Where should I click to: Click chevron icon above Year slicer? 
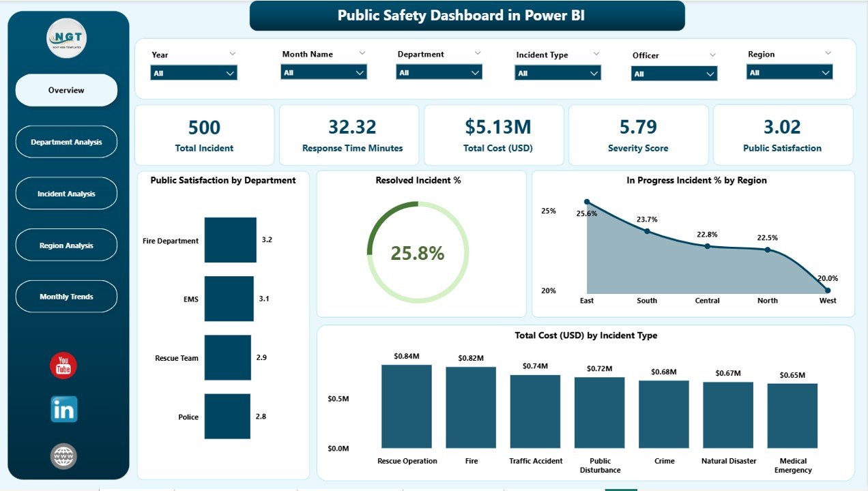pyautogui.click(x=232, y=54)
